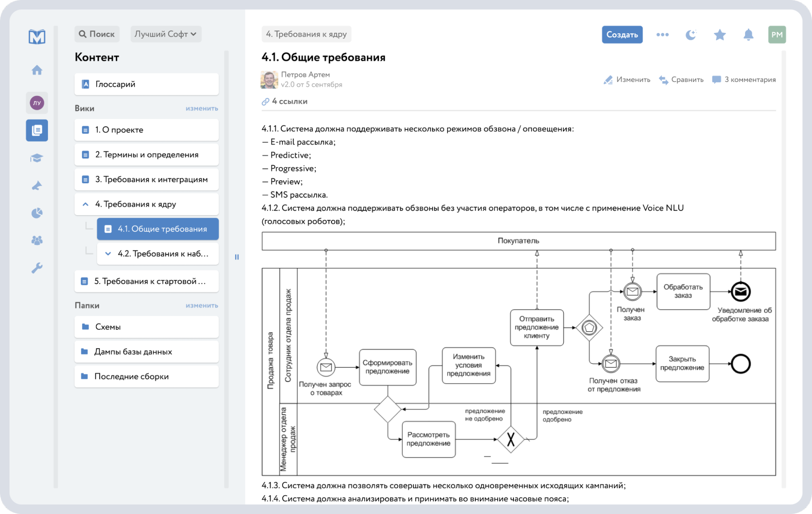The width and height of the screenshot is (812, 514).
Task: Click Изменить to edit the page
Action: (627, 80)
